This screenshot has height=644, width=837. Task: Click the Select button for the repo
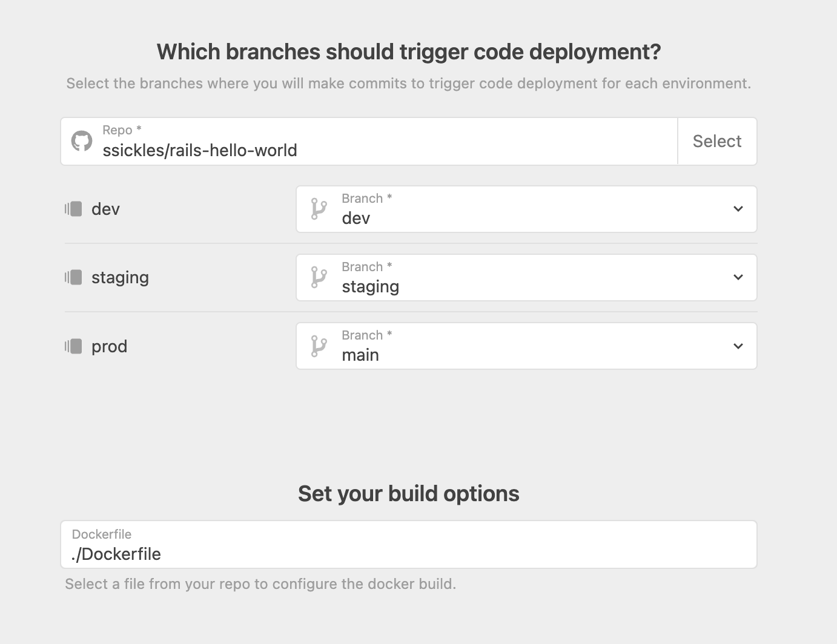717,141
